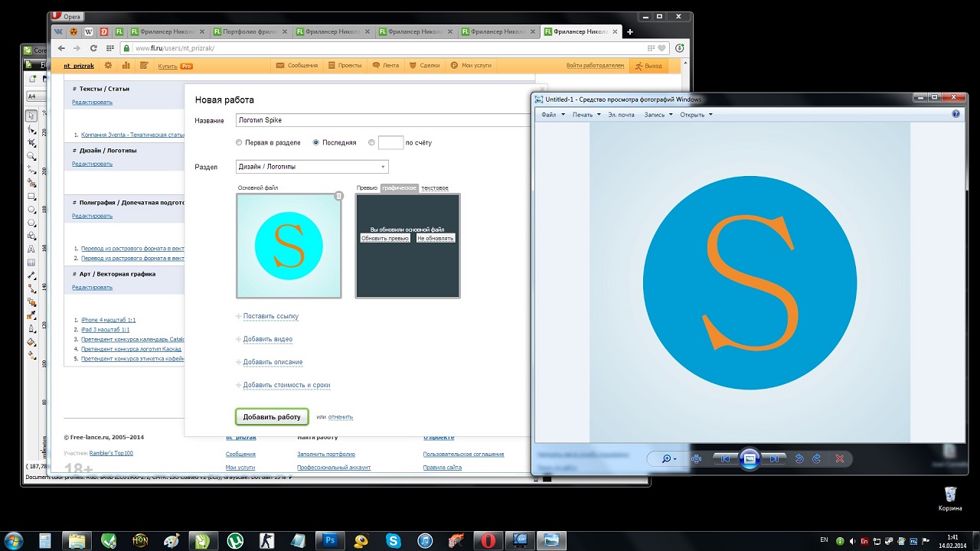The width and height of the screenshot is (980, 551).
Task: Open the iPhone 4 масштаб 1:1 link
Action: coord(109,320)
